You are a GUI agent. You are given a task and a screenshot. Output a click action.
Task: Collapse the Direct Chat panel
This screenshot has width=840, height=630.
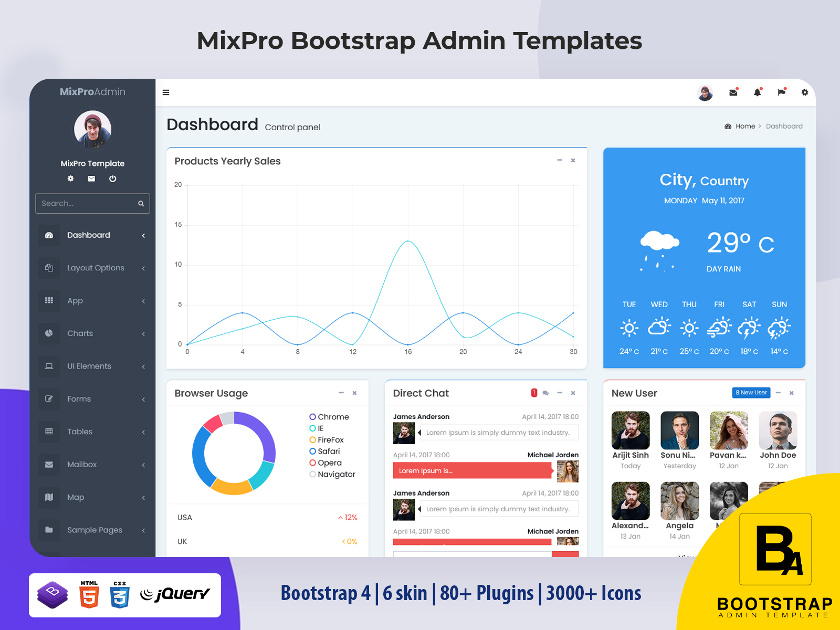(560, 393)
